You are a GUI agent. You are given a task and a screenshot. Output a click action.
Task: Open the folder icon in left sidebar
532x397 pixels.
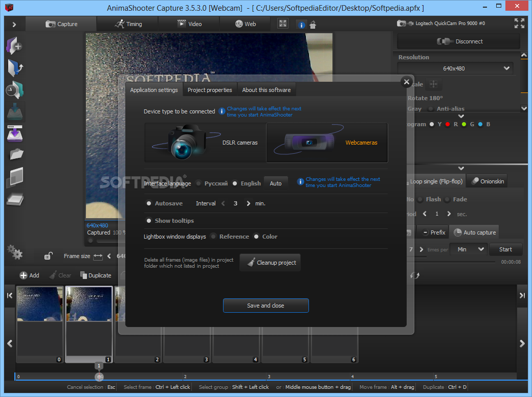pyautogui.click(x=16, y=154)
